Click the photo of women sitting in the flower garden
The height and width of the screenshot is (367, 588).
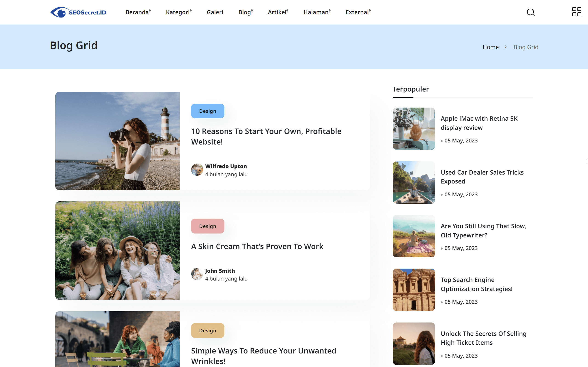[x=118, y=250]
